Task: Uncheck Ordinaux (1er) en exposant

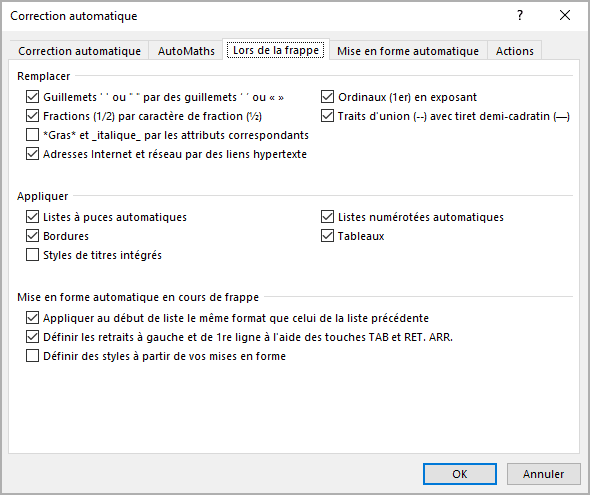Action: (x=327, y=97)
